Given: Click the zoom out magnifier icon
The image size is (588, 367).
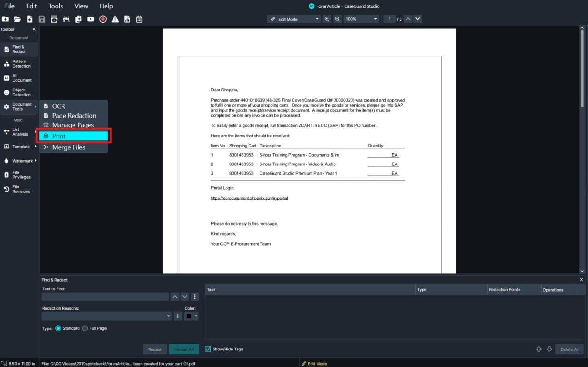Looking at the screenshot, I should (337, 19).
